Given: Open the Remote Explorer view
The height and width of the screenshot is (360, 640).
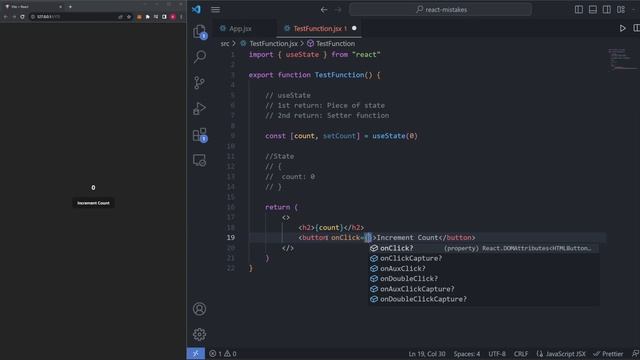Looking at the screenshot, I should 200,160.
